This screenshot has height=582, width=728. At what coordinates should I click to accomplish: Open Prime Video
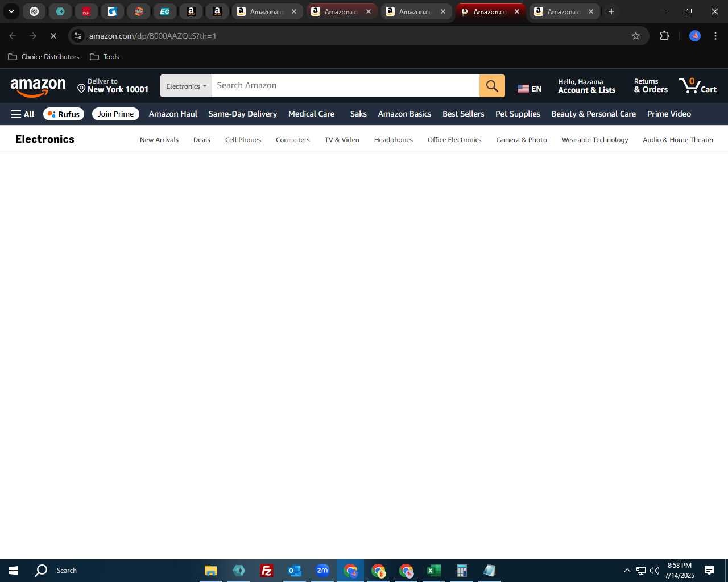[669, 114]
